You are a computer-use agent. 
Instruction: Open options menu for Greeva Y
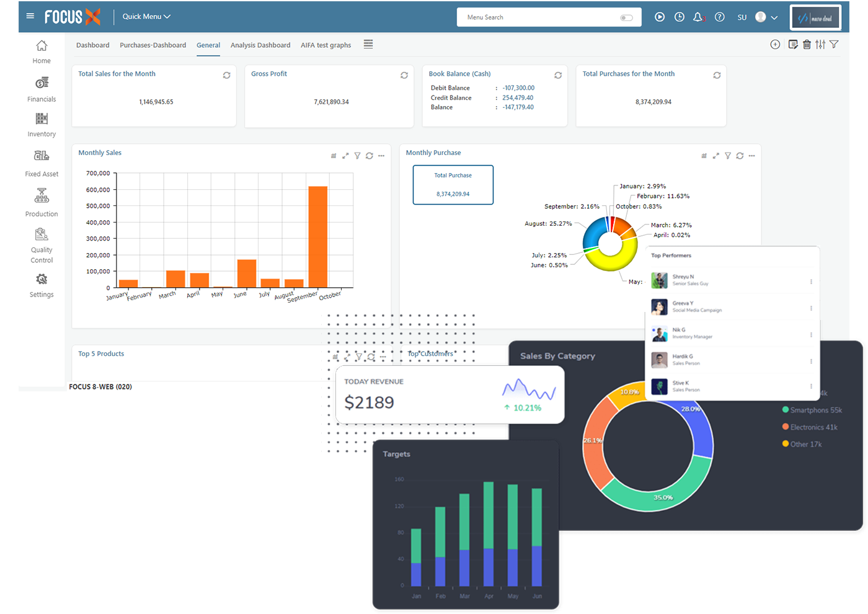pyautogui.click(x=811, y=308)
